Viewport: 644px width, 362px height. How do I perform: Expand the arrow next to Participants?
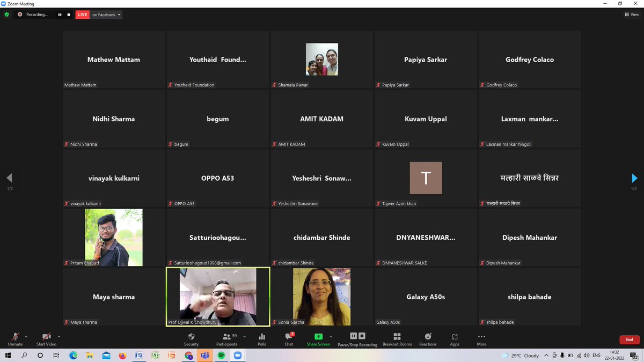tap(245, 336)
